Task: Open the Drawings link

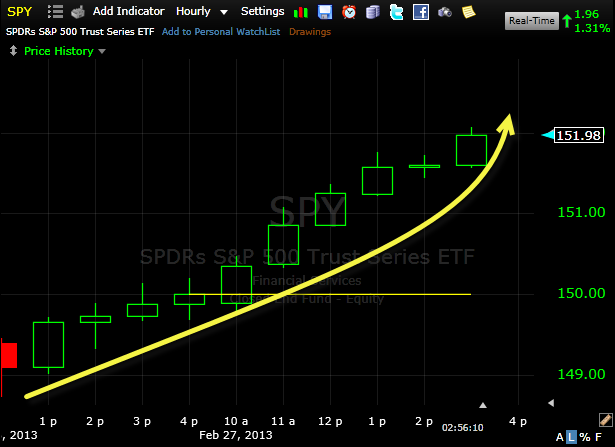Action: [x=310, y=32]
